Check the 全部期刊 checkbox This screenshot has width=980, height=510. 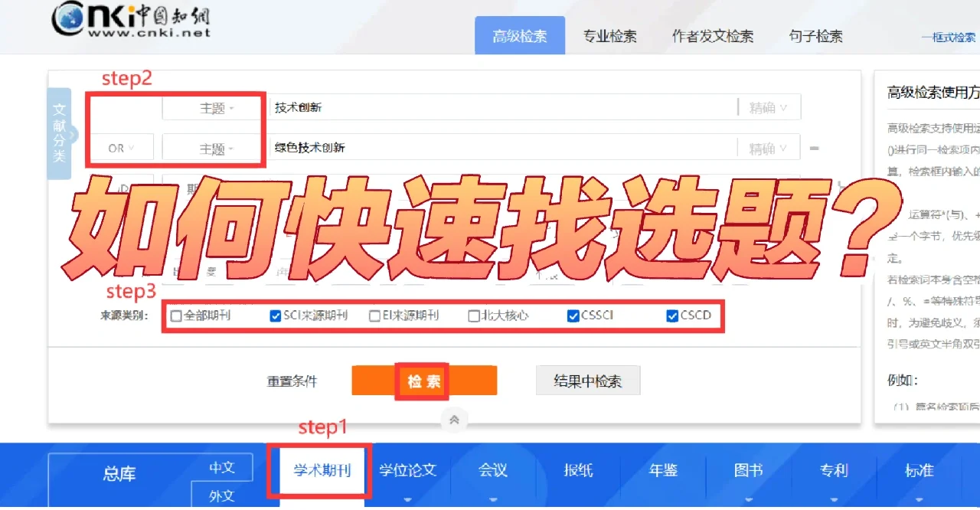(177, 315)
